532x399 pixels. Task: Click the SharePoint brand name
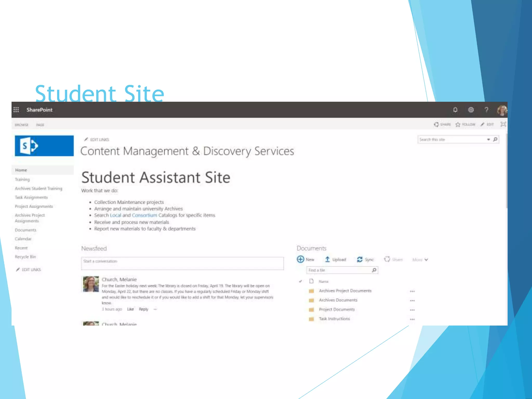[39, 110]
